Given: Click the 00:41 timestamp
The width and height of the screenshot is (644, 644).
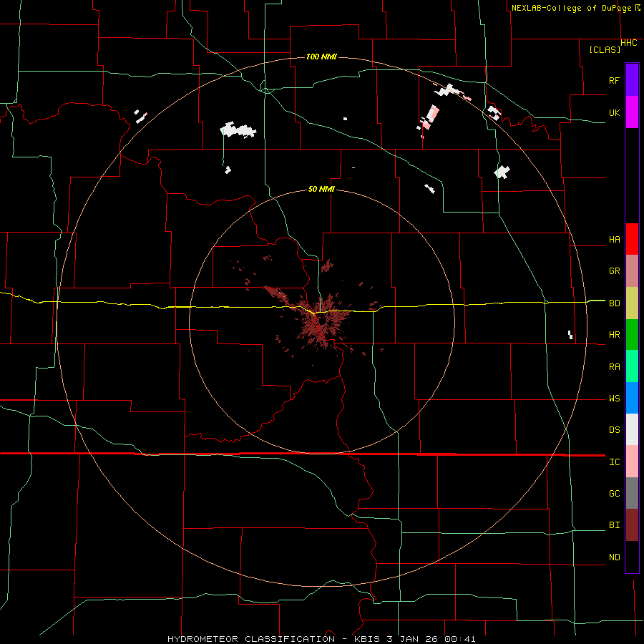Looking at the screenshot, I should tap(462, 639).
